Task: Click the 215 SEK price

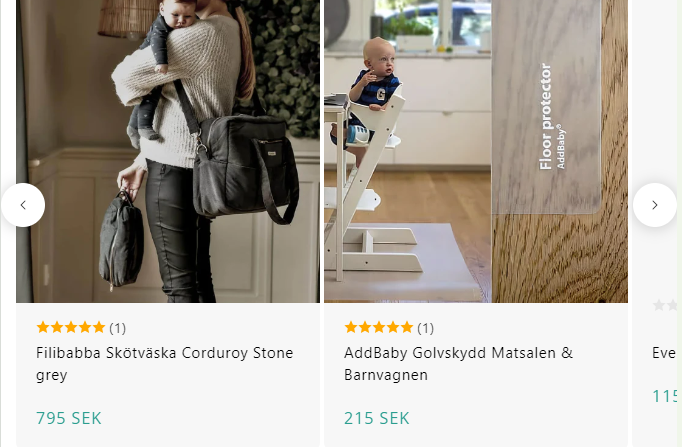Action: click(377, 418)
